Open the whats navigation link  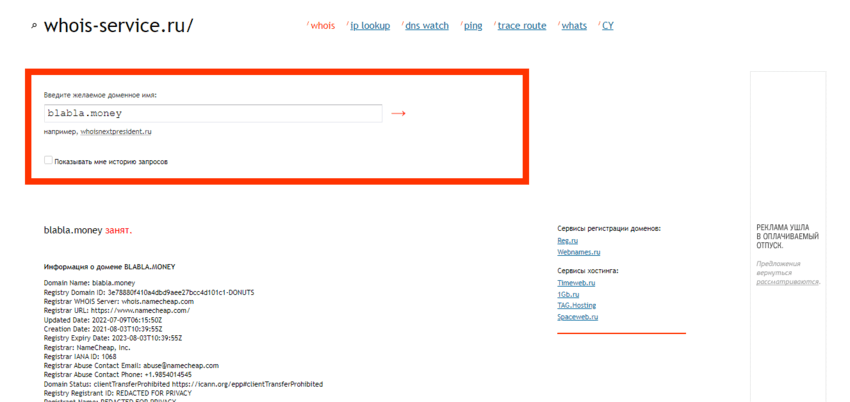[x=574, y=26]
